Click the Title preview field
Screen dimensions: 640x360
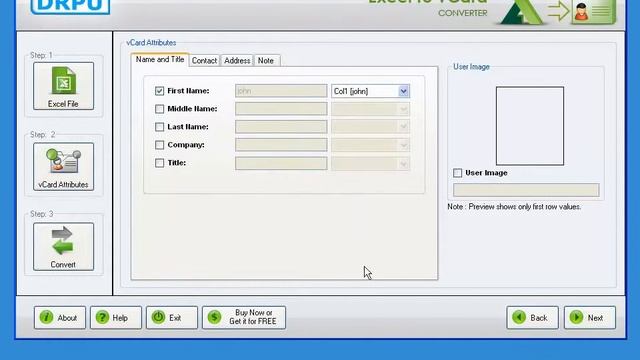coord(281,163)
